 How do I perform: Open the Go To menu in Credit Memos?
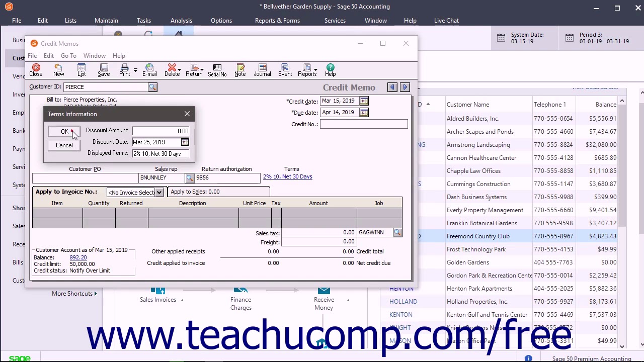[68, 56]
